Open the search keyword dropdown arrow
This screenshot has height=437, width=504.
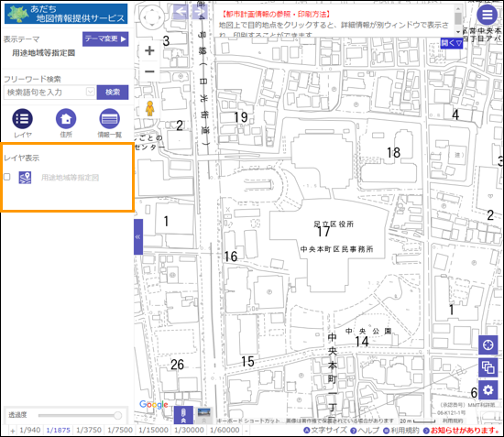[91, 92]
